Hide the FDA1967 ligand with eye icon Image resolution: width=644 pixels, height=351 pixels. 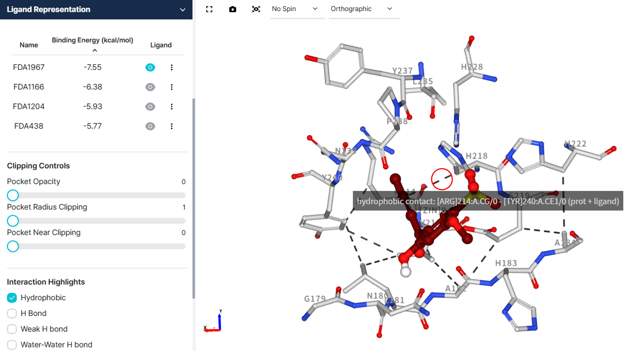(x=150, y=67)
